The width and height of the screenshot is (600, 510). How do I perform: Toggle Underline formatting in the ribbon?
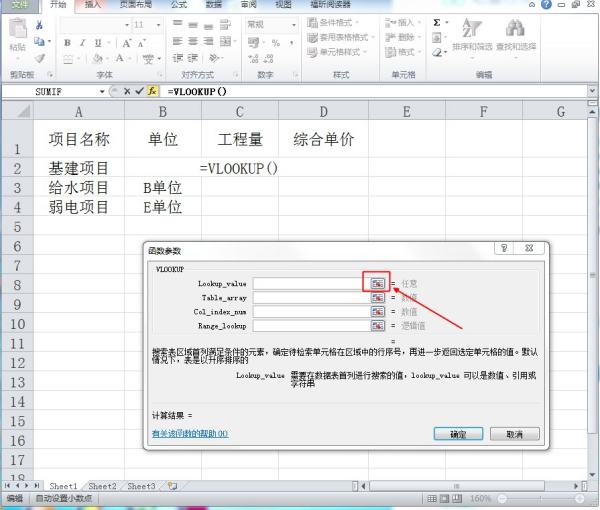click(97, 43)
